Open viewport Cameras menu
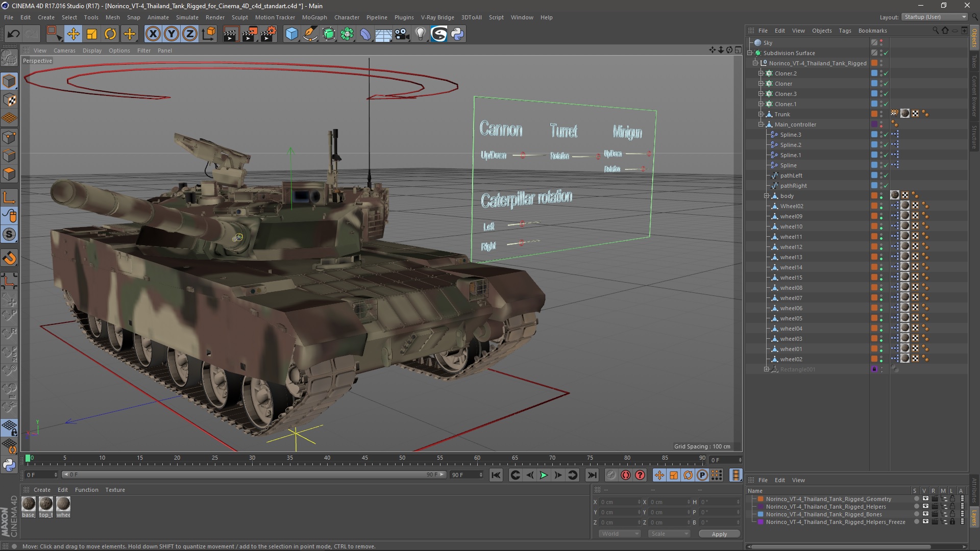Image resolution: width=980 pixels, height=551 pixels. [64, 51]
